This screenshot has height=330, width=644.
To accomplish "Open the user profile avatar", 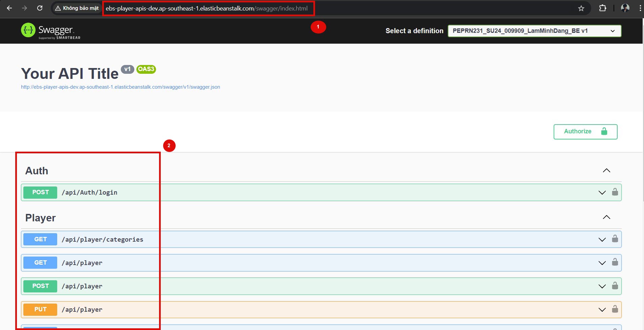I will [x=625, y=8].
